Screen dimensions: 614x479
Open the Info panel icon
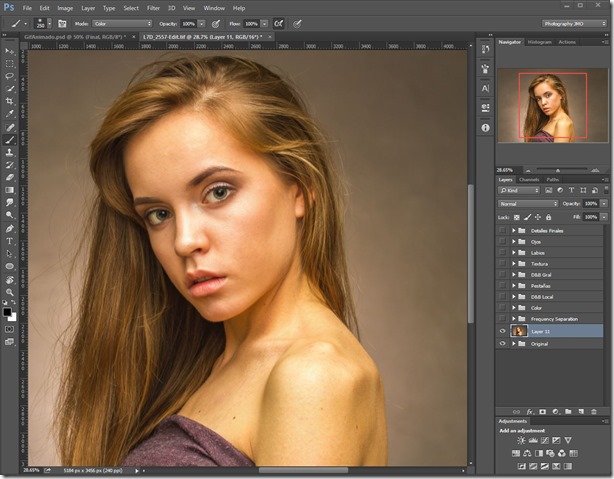[485, 128]
